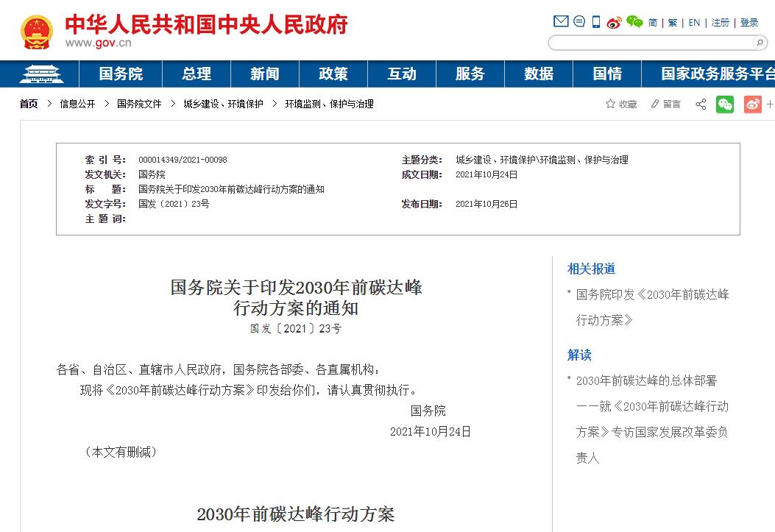Share via green WeChat button
Image resolution: width=775 pixels, height=532 pixels.
(725, 104)
